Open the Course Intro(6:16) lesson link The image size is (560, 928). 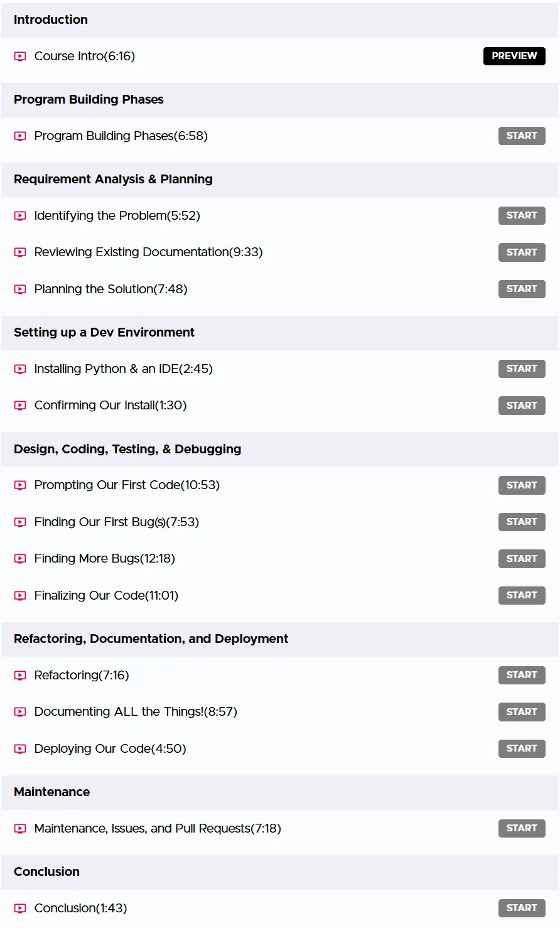pyautogui.click(x=85, y=57)
